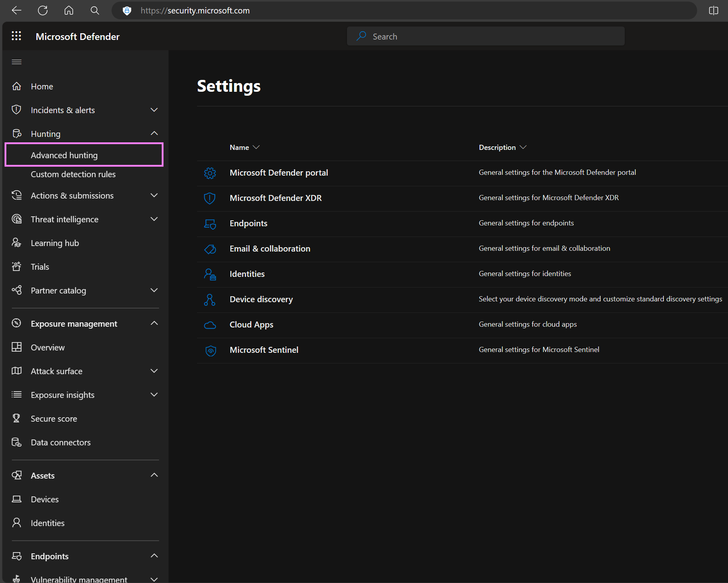Image resolution: width=728 pixels, height=583 pixels.
Task: Click the sidebar Identities person icon
Action: 17,523
